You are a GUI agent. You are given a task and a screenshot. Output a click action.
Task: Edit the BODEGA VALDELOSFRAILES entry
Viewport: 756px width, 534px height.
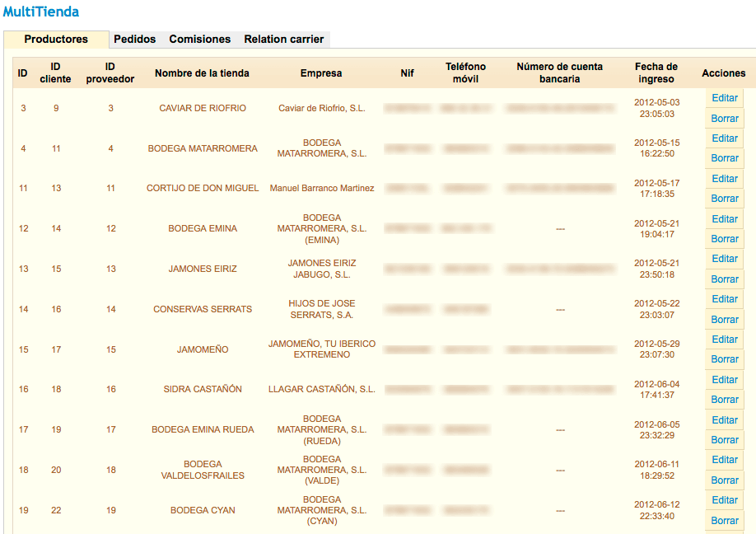click(725, 460)
